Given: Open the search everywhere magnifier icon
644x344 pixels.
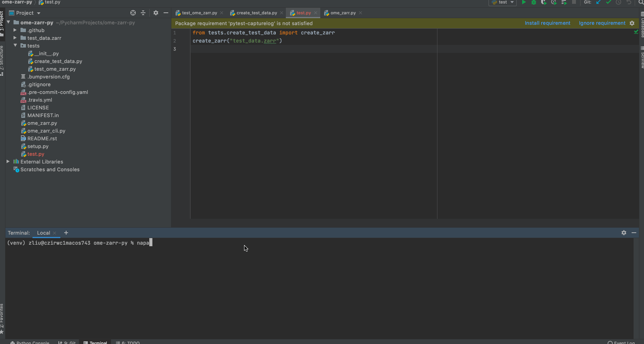Looking at the screenshot, I should (x=641, y=2).
